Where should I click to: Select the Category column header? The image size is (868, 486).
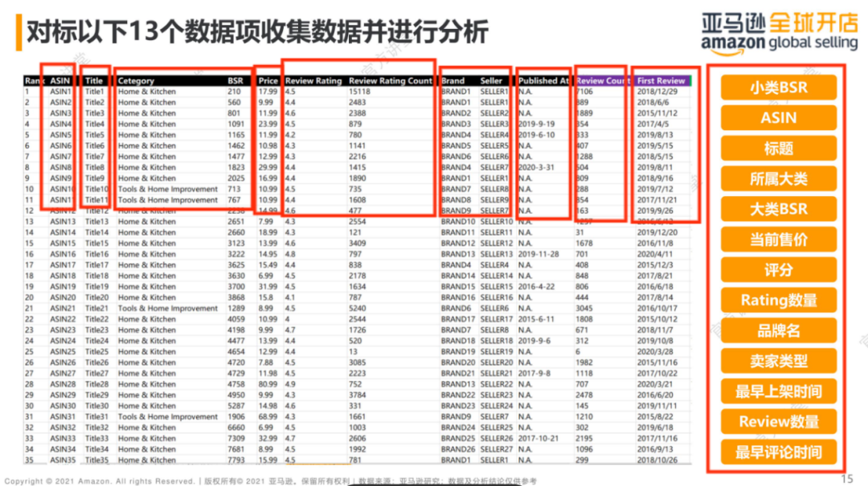(136, 81)
